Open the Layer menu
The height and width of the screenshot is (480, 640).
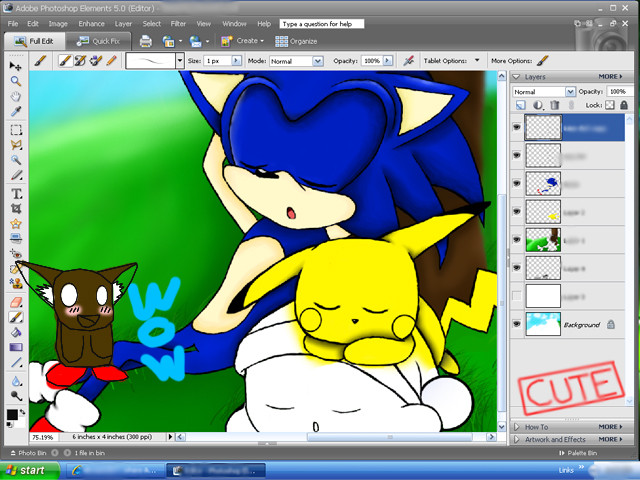(123, 24)
